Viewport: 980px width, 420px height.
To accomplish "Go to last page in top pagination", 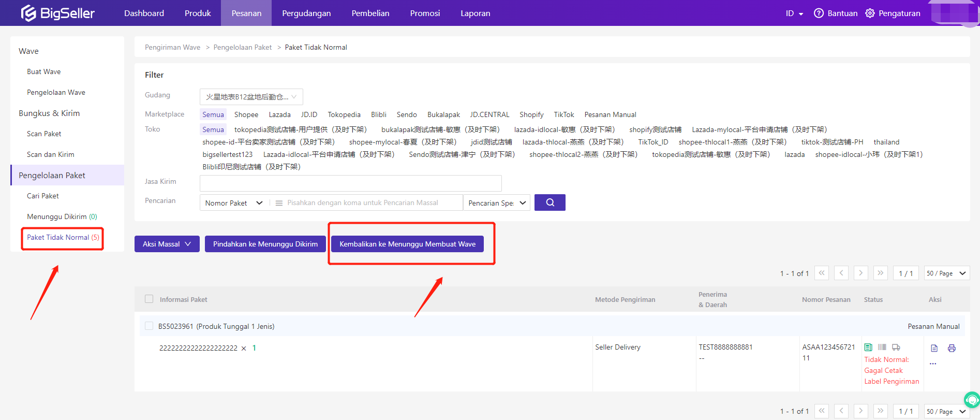I will [881, 273].
